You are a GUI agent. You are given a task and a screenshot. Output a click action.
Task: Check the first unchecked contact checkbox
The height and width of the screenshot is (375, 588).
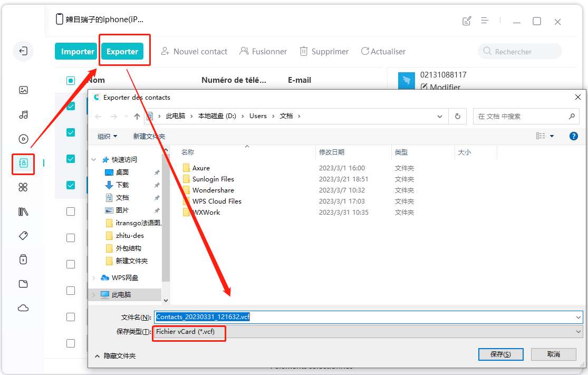click(70, 211)
